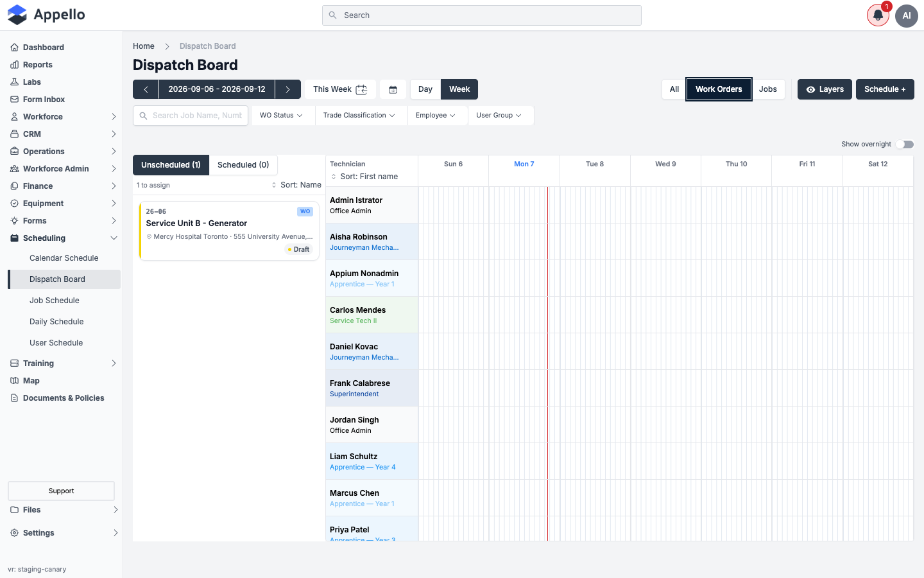The height and width of the screenshot is (578, 924).
Task: Open User Schedule in sidebar
Action: click(64, 343)
